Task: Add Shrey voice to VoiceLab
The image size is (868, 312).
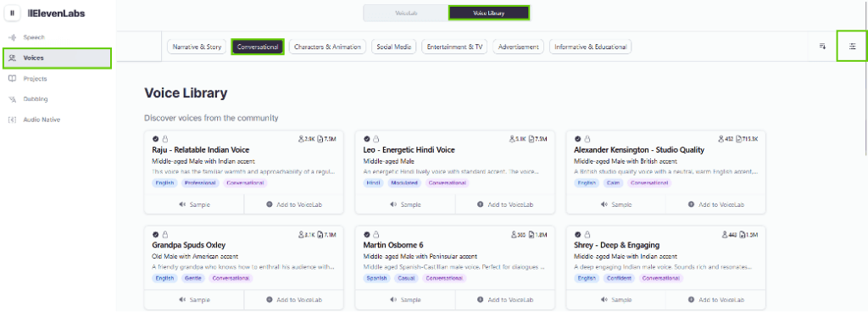Action: [x=715, y=299]
